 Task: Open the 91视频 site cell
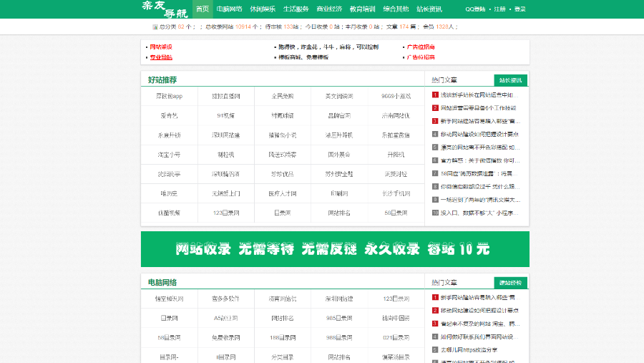coord(226,115)
